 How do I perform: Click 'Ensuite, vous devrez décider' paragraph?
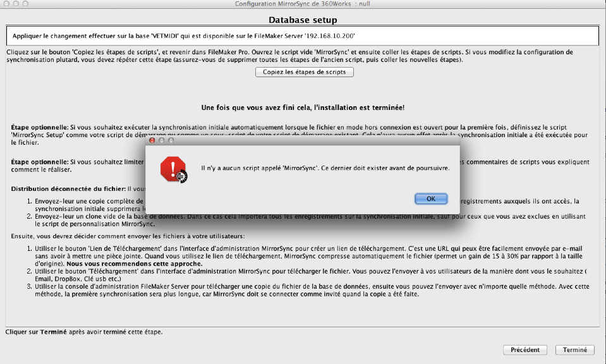128,236
